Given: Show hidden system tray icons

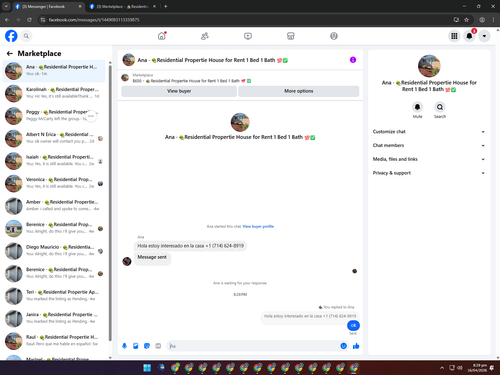Looking at the screenshot, I should [442, 368].
